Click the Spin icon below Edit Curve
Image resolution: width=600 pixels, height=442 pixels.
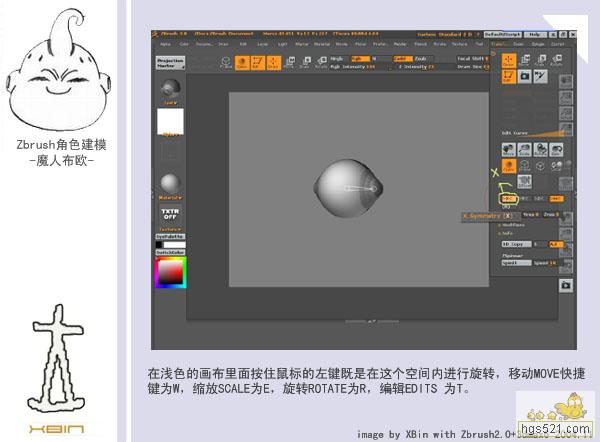click(556, 150)
